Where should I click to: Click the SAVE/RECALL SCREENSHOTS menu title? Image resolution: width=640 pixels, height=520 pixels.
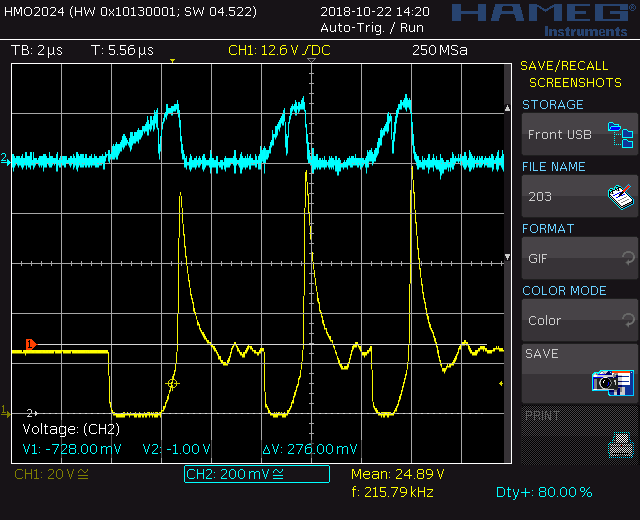coord(571,74)
